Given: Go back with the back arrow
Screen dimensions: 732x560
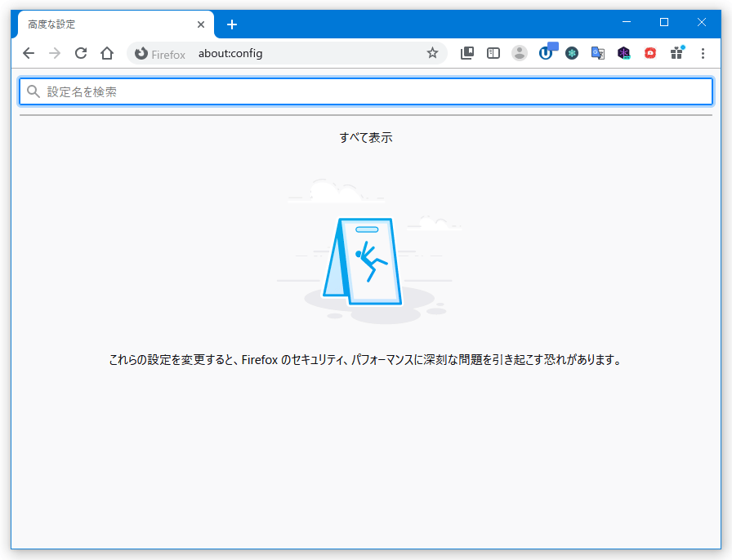Looking at the screenshot, I should pos(29,53).
